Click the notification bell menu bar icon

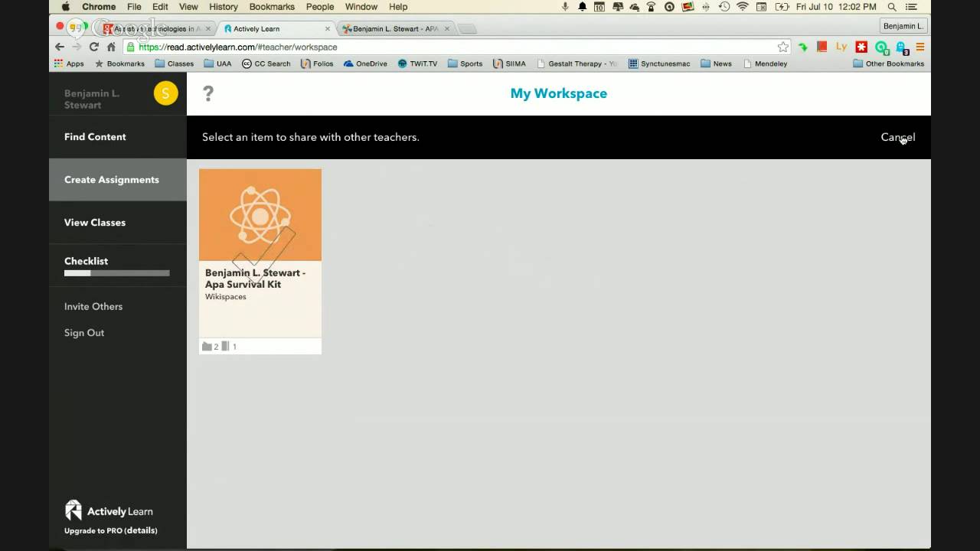(x=582, y=7)
